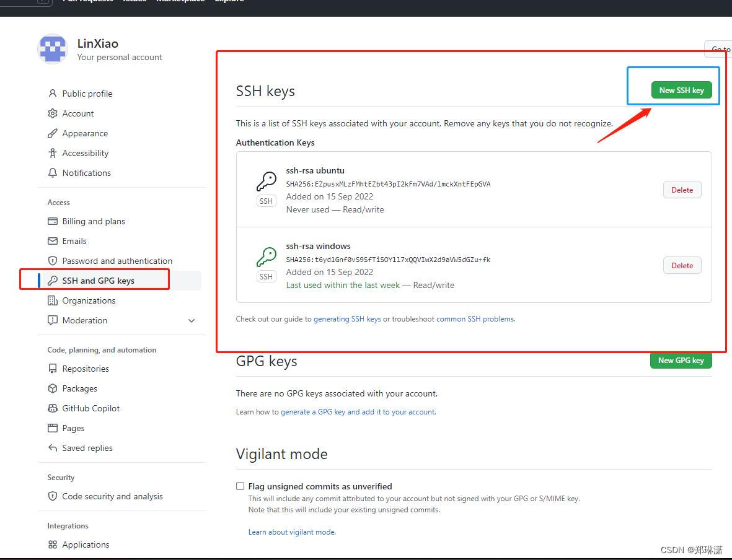The width and height of the screenshot is (732, 560).
Task: Click the Packages box icon
Action: pyautogui.click(x=53, y=388)
